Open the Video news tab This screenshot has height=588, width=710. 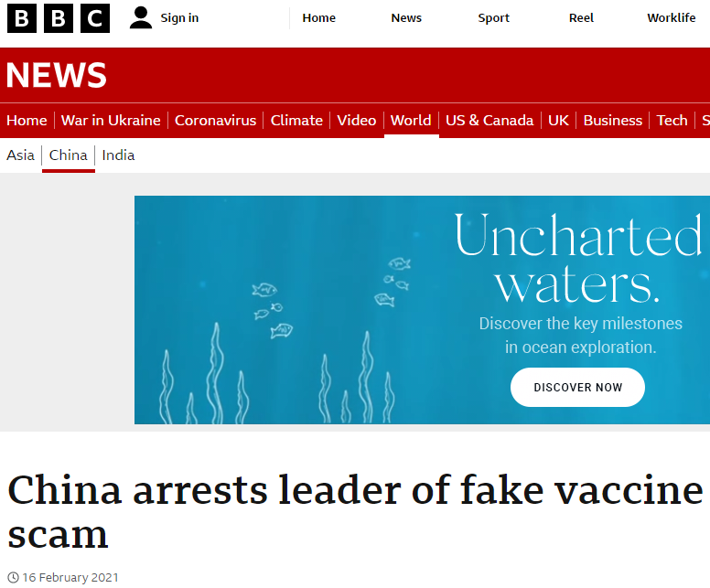(x=356, y=121)
